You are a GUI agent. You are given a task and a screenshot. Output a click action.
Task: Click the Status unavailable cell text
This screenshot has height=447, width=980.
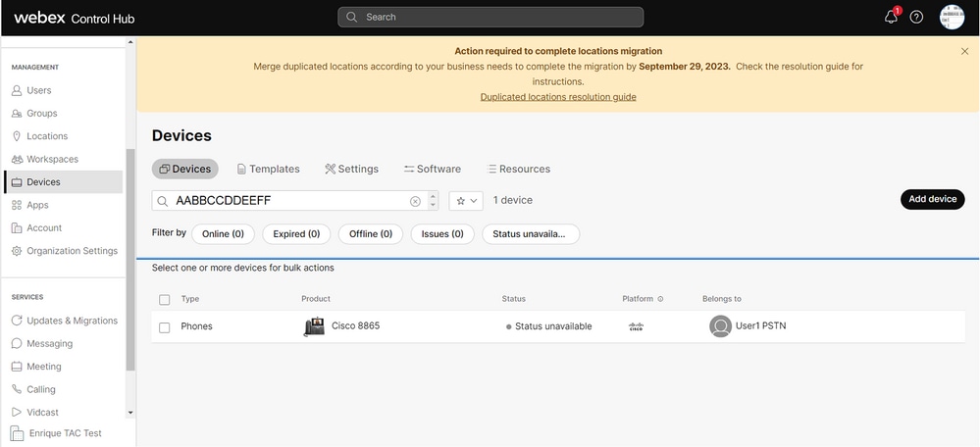[x=553, y=326]
